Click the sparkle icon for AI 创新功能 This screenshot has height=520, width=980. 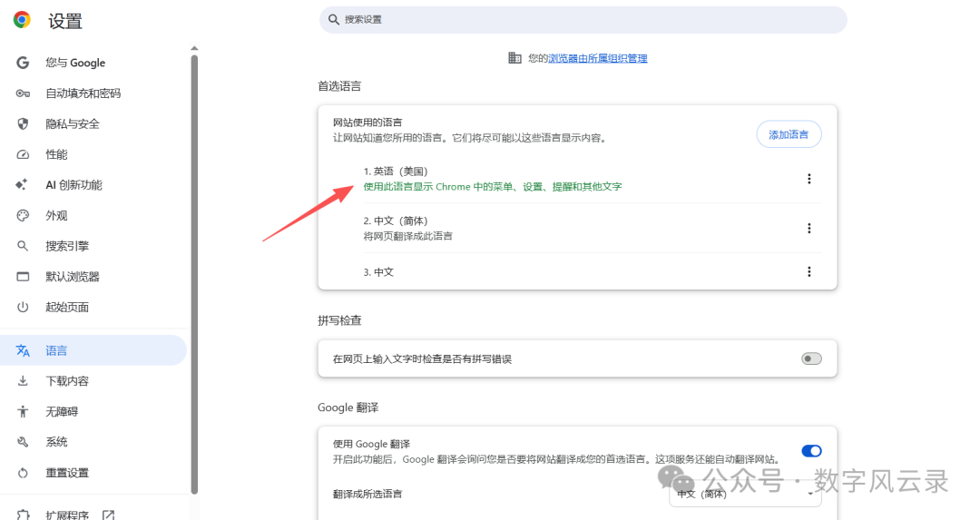point(21,184)
